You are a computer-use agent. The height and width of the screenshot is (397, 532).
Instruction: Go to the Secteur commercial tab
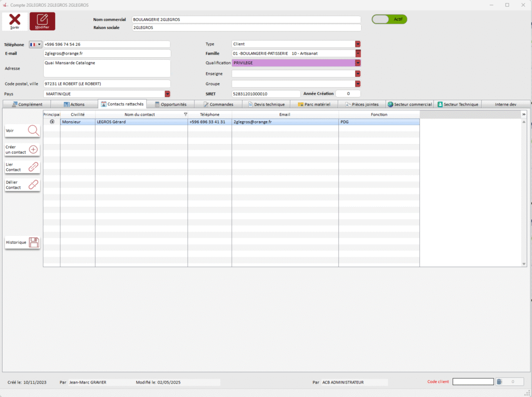[409, 104]
